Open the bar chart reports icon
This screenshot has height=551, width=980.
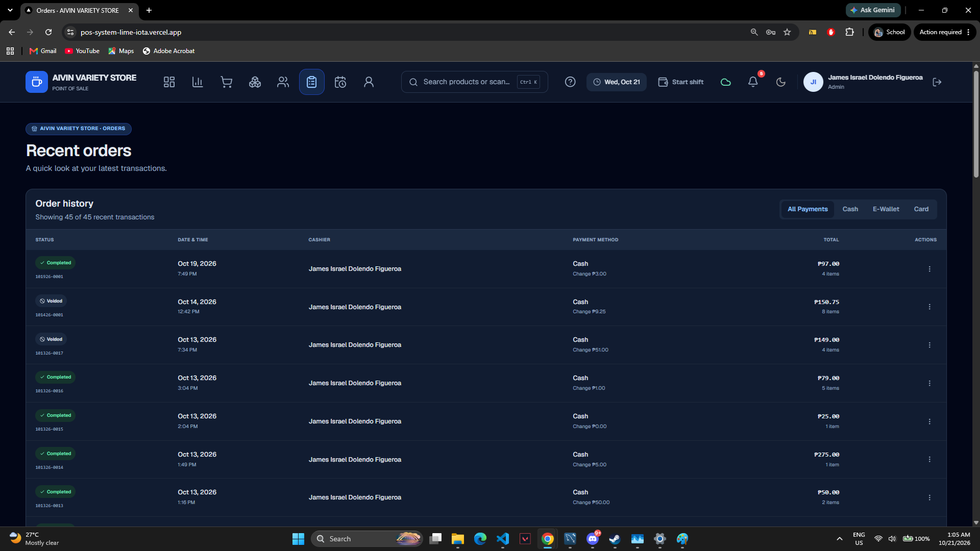point(198,82)
